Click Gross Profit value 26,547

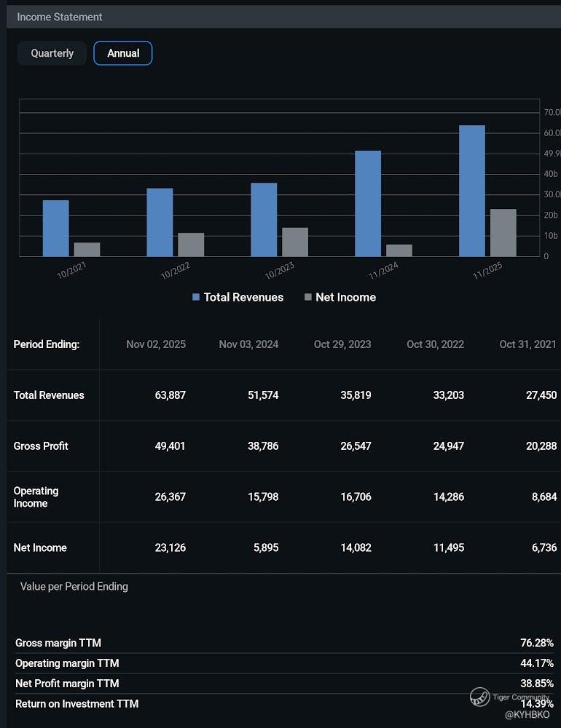(356, 446)
